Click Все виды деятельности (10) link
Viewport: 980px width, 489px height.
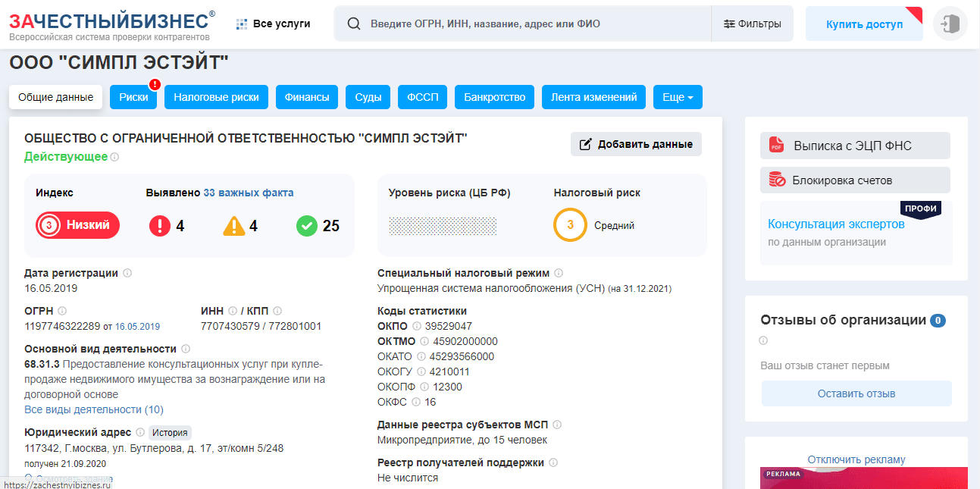click(x=94, y=409)
